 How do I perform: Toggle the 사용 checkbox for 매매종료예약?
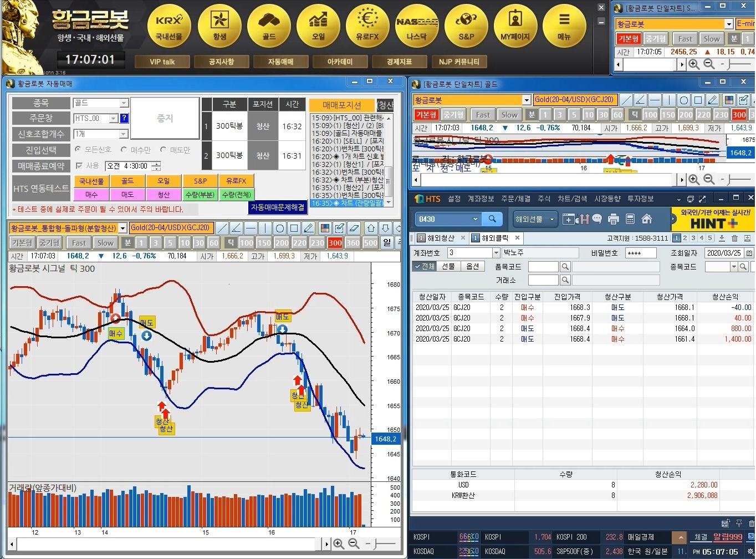pyautogui.click(x=79, y=166)
